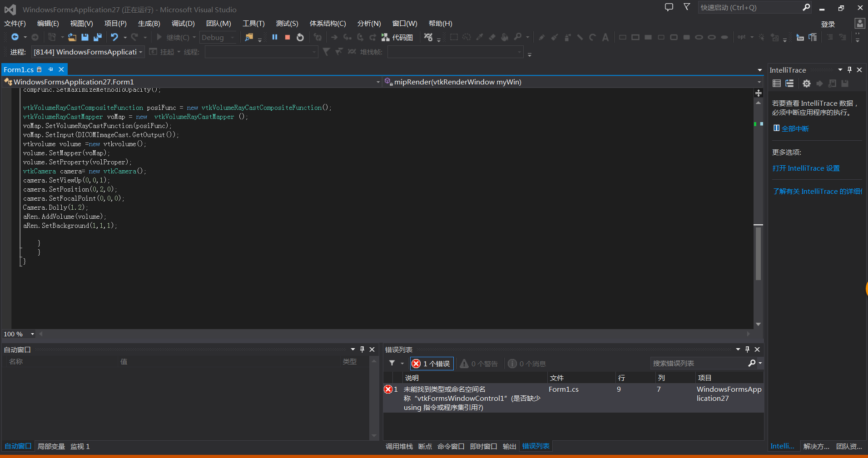This screenshot has width=868, height=458.
Task: Select the ellipse outline tool icon
Action: pos(699,37)
